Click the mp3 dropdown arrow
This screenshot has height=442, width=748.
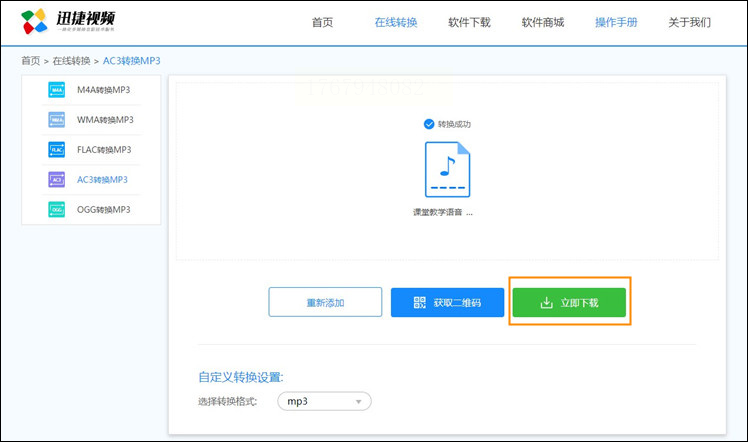[x=358, y=402]
